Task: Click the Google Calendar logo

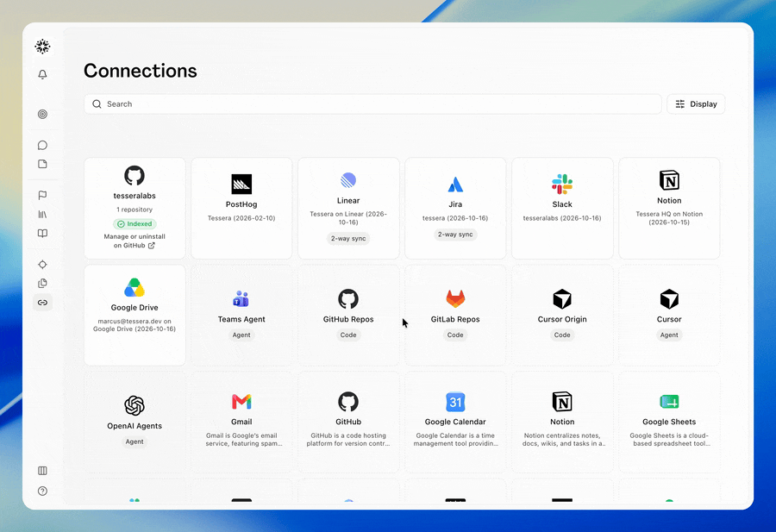Action: tap(455, 402)
